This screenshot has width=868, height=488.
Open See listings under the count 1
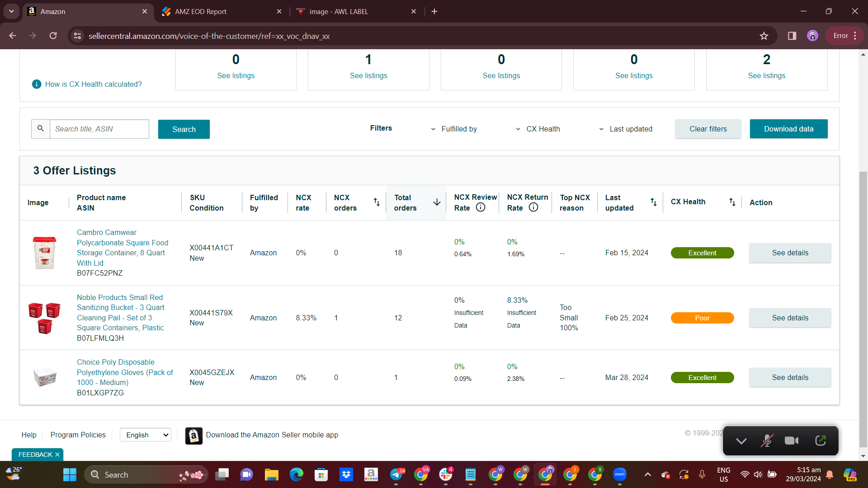coord(368,75)
